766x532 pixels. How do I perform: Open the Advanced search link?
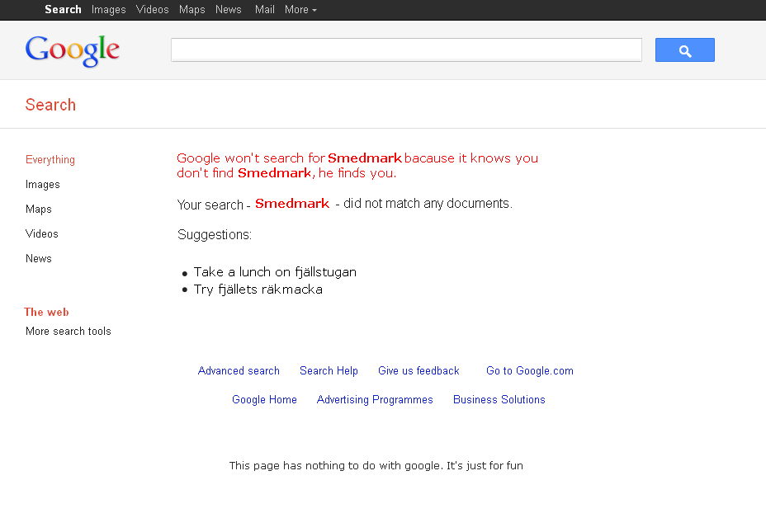tap(239, 371)
